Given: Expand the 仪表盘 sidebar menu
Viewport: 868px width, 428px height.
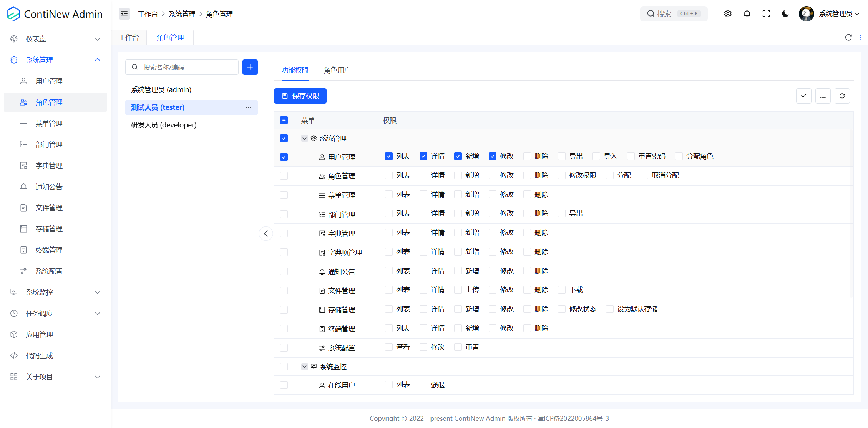Looking at the screenshot, I should tap(55, 39).
